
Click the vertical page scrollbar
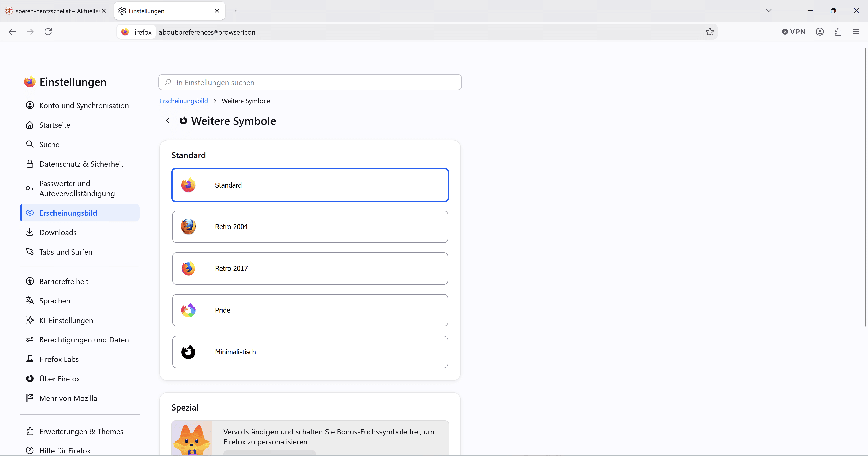pos(866,187)
